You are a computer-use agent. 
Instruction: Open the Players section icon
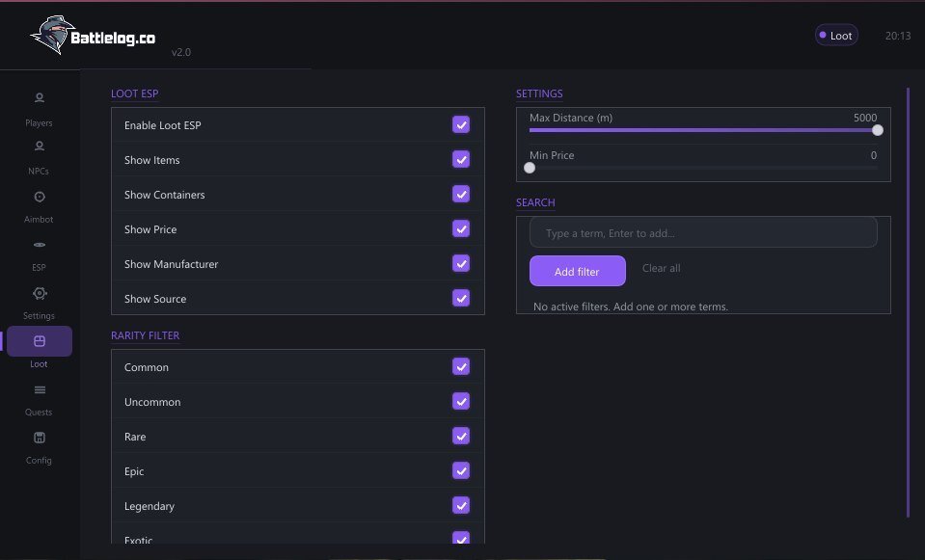click(x=40, y=98)
